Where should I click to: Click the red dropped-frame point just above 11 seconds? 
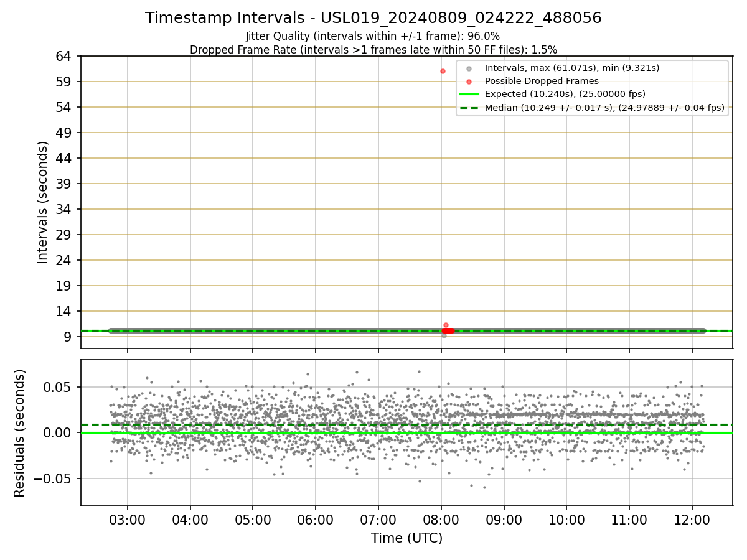pyautogui.click(x=446, y=325)
